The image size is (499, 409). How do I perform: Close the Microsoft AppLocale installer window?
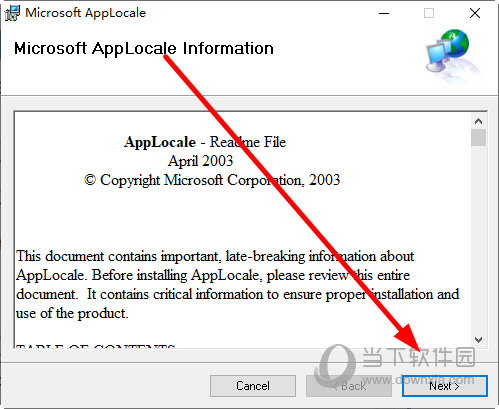tap(475, 13)
